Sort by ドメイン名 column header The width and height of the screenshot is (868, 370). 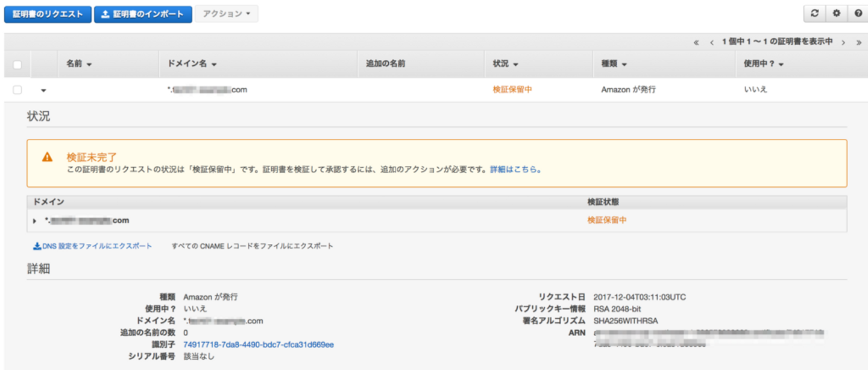click(192, 64)
